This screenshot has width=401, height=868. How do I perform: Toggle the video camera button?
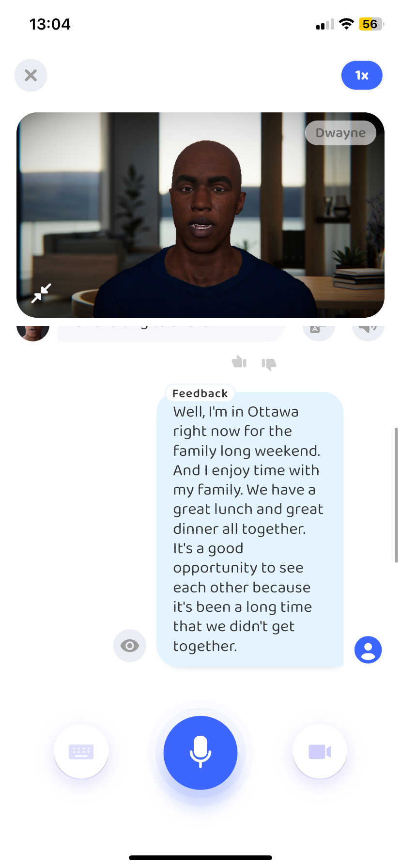[320, 751]
